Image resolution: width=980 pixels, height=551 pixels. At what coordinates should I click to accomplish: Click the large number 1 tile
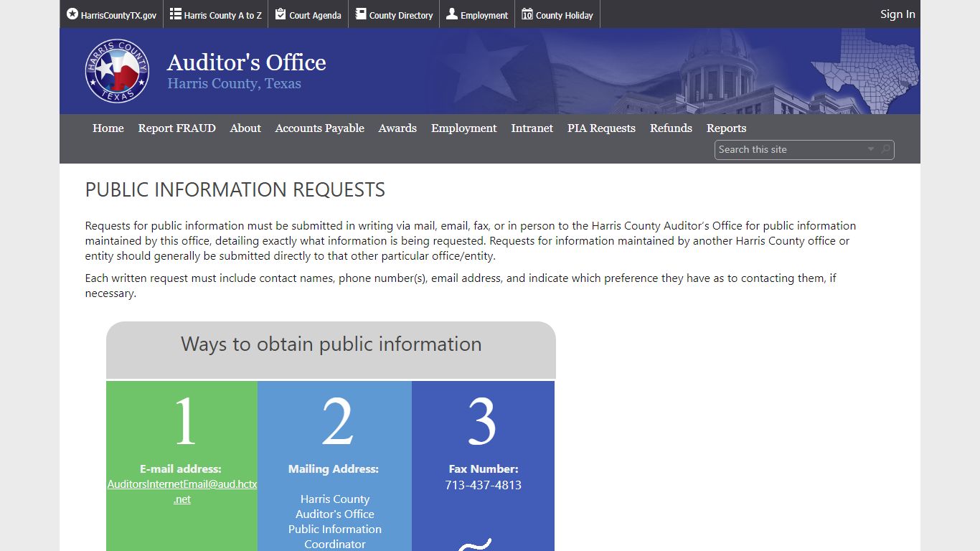point(185,422)
